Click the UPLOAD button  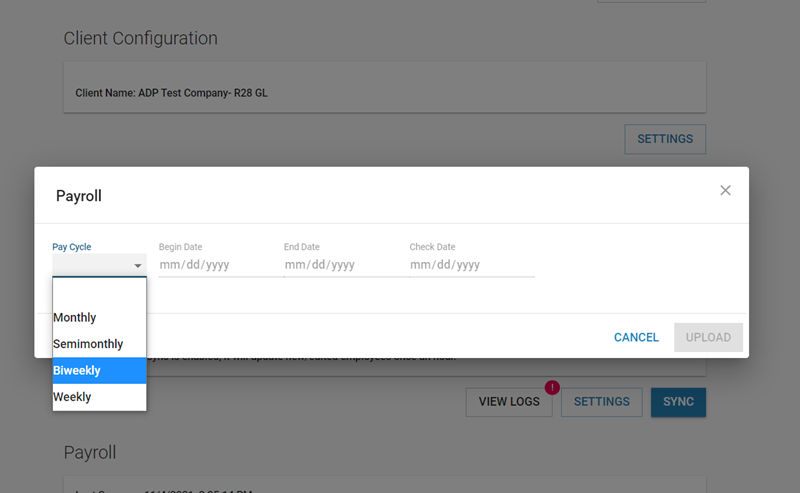pos(708,337)
